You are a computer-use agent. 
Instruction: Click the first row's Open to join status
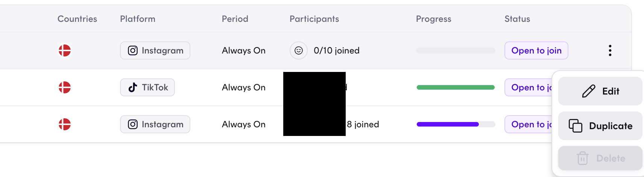(x=536, y=50)
